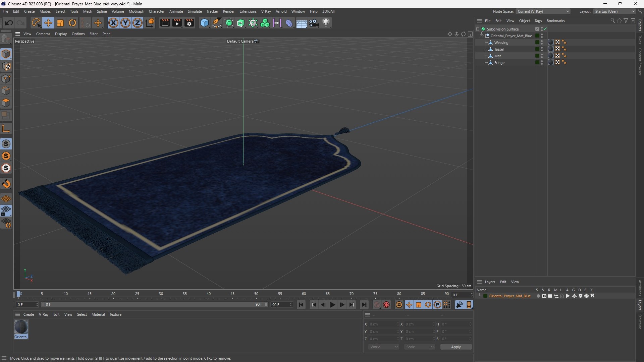
Task: Toggle Z axis lock
Action: click(138, 23)
